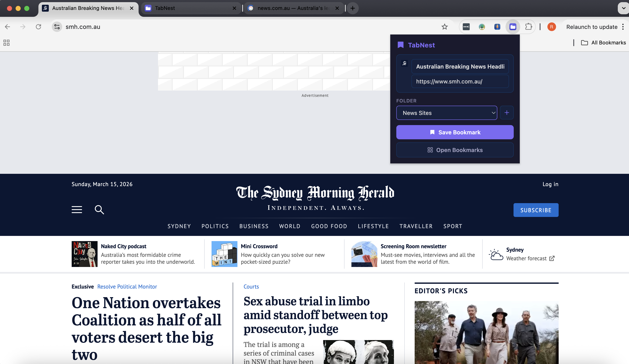Bookmark this page with the star icon
Image resolution: width=629 pixels, height=364 pixels.
tap(444, 27)
